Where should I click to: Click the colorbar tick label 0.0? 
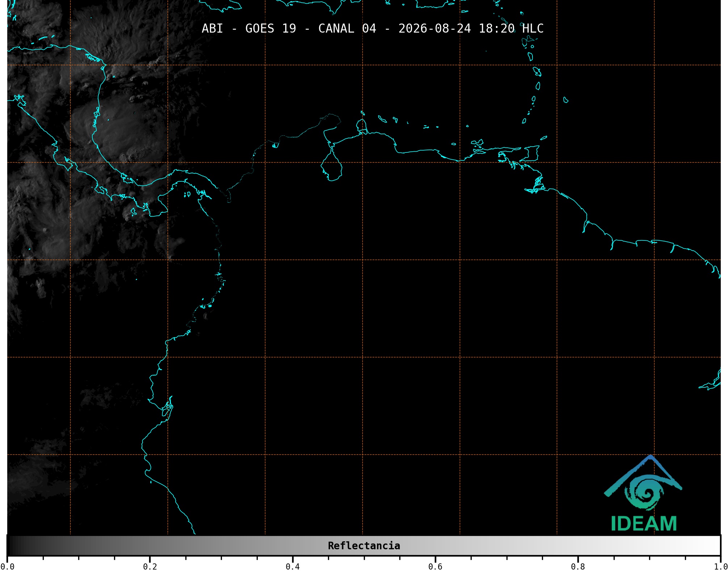point(8,567)
